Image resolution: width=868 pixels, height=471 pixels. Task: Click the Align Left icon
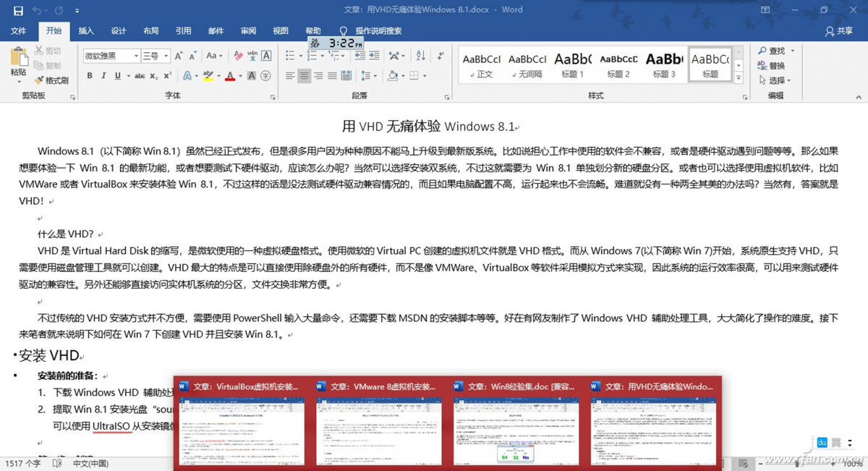point(290,75)
